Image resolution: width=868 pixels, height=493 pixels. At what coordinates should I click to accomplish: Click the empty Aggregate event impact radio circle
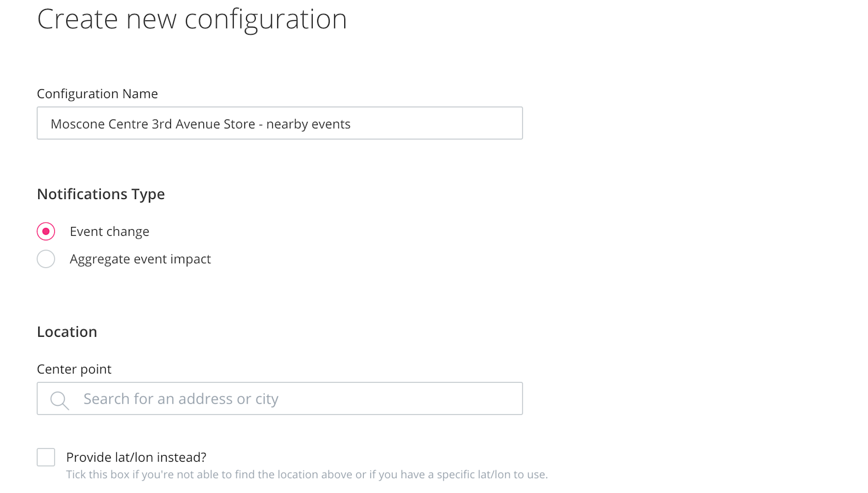(46, 258)
